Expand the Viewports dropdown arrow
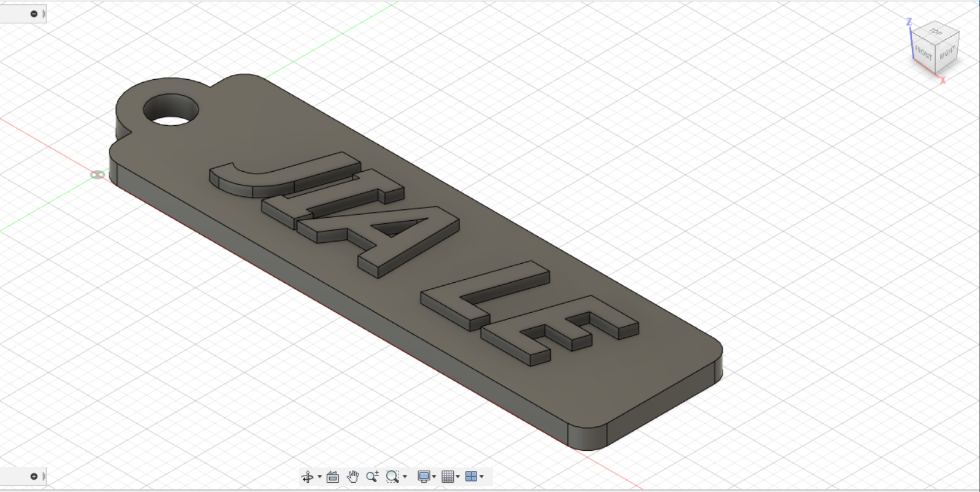980x492 pixels. click(482, 477)
